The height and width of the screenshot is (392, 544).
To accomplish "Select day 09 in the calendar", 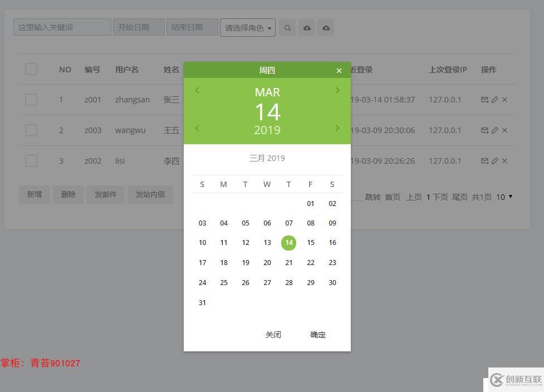I will click(332, 223).
